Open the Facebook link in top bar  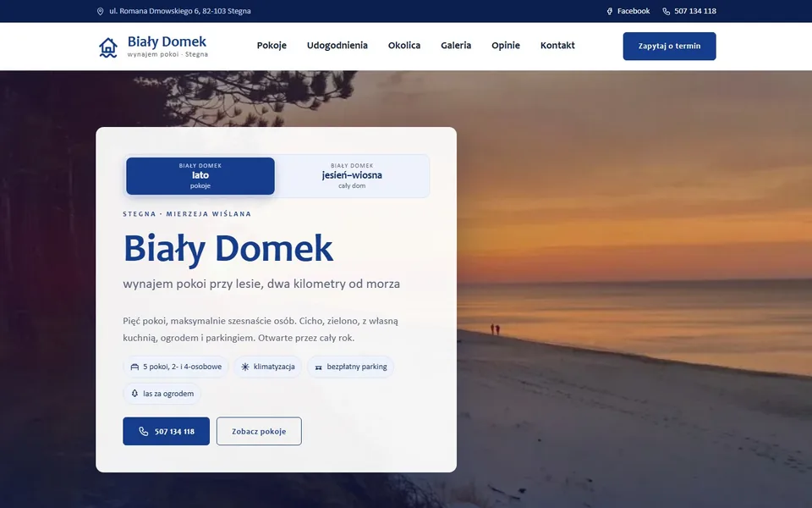(x=628, y=11)
